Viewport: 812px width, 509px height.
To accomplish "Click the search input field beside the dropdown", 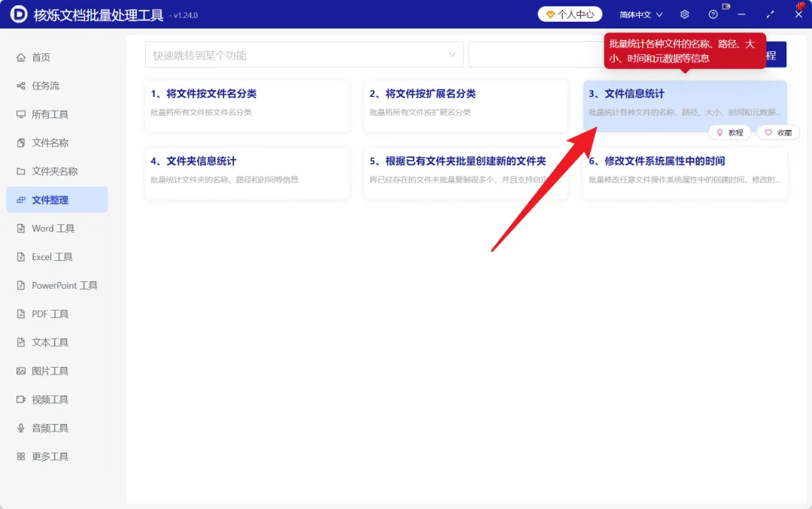I will [537, 55].
